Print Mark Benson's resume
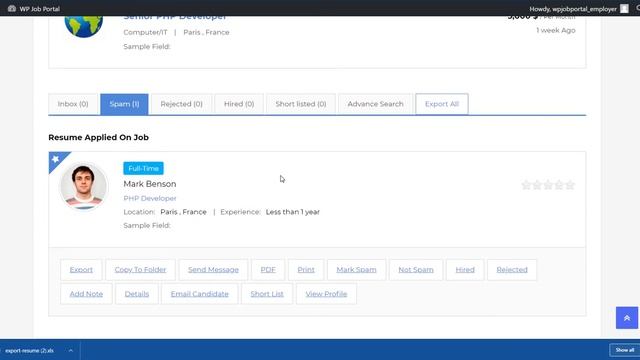Viewport: 640px width, 360px height. point(306,270)
